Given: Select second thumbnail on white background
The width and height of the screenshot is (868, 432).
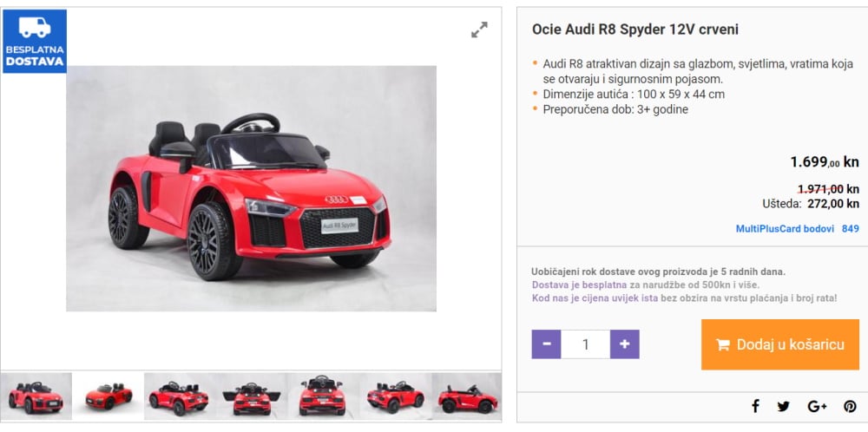Looking at the screenshot, I should 108,396.
